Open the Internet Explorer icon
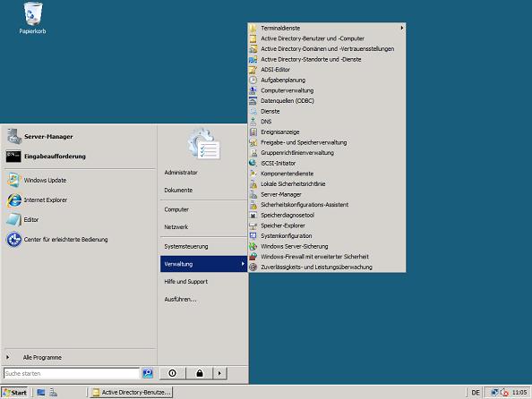532x399 pixels. point(14,200)
